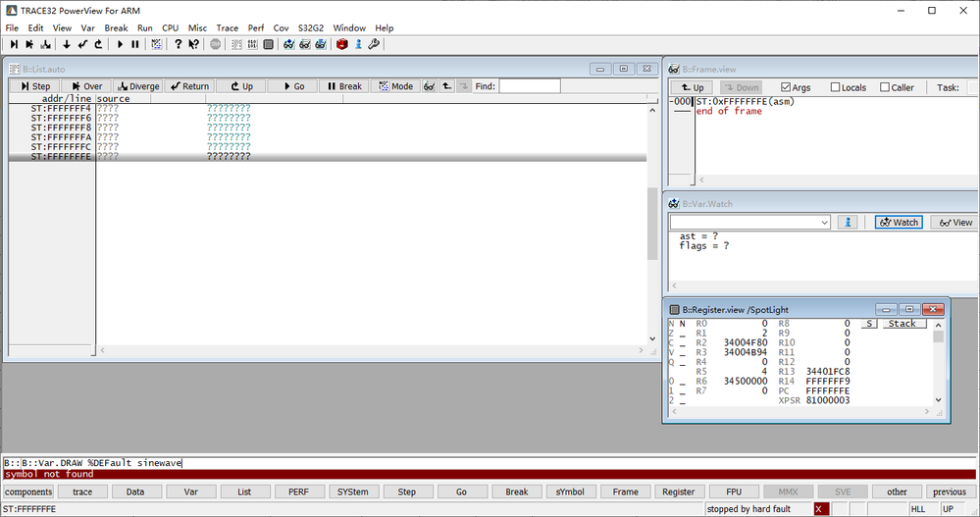Click the sYmbol softkey at bottom
980x517 pixels.
[570, 492]
